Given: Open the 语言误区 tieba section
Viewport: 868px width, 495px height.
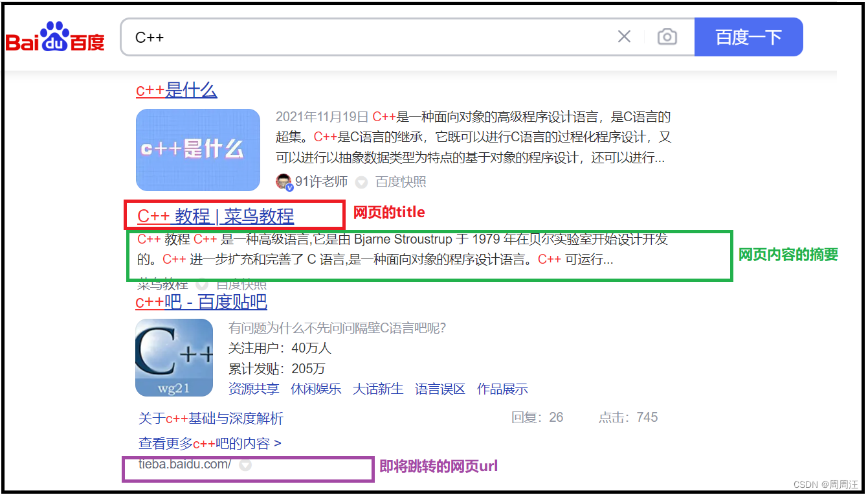Looking at the screenshot, I should tap(440, 389).
